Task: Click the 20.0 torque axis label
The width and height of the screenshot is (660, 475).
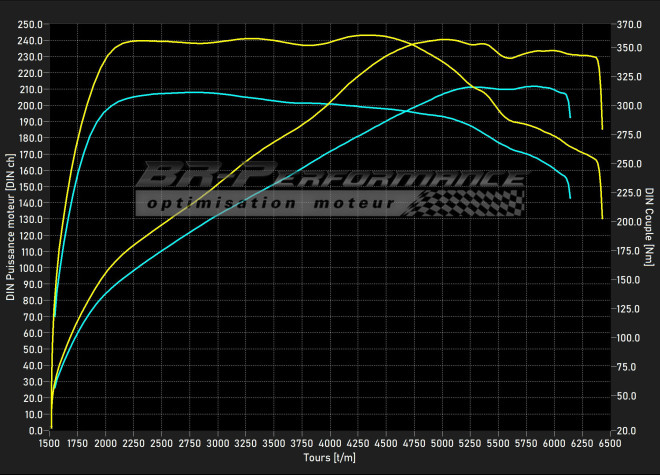Action: (x=627, y=431)
